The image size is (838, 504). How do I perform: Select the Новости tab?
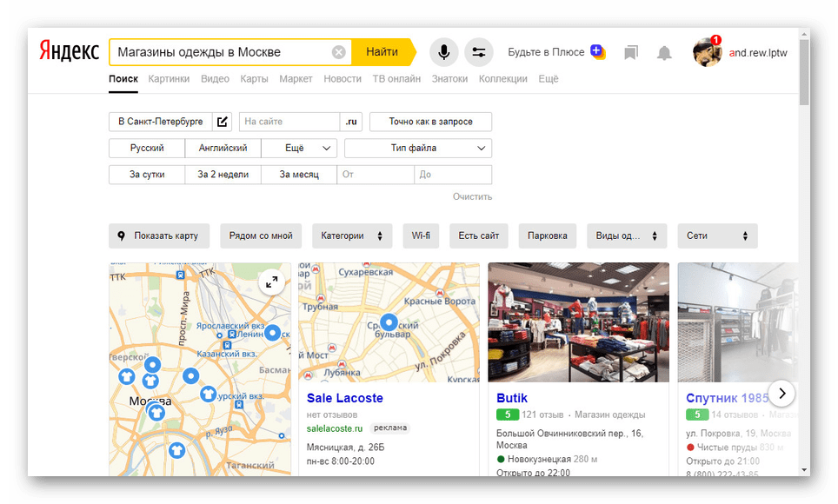[x=343, y=78]
